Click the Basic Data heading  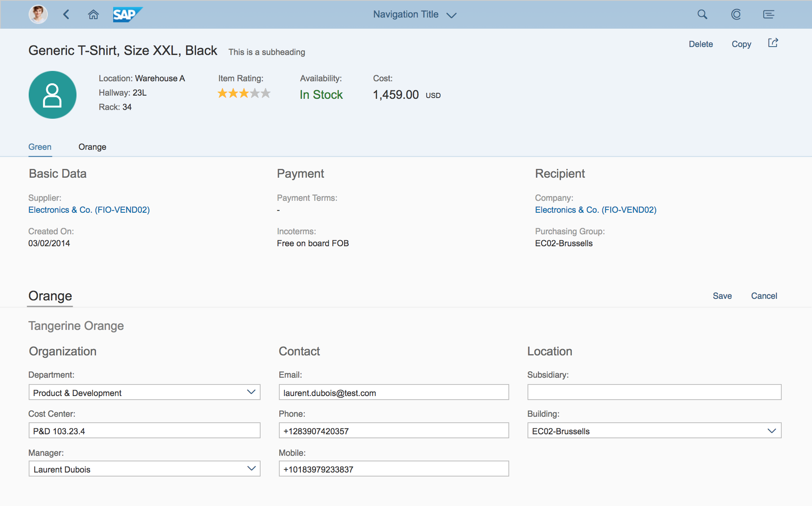pyautogui.click(x=58, y=173)
